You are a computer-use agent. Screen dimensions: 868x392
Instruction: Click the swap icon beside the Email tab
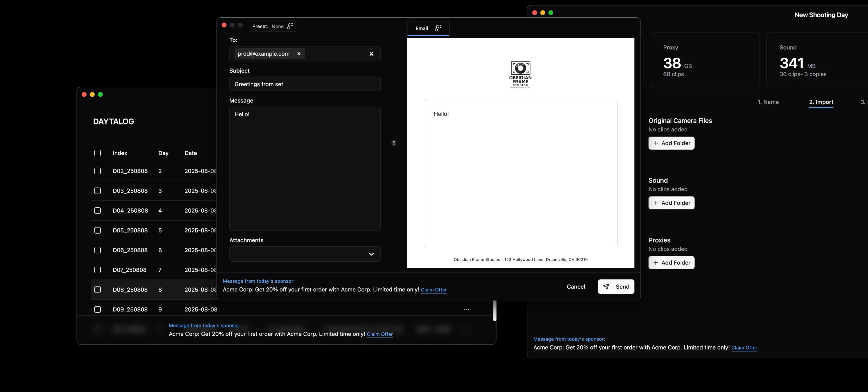click(437, 28)
